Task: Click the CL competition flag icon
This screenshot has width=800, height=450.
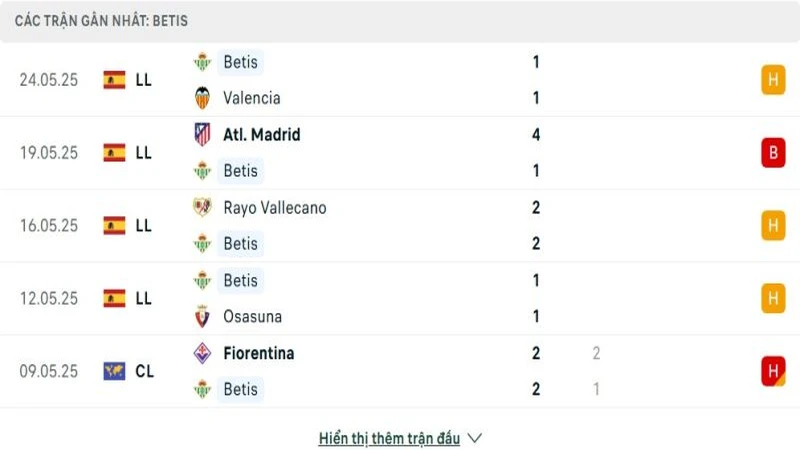Action: tap(114, 371)
